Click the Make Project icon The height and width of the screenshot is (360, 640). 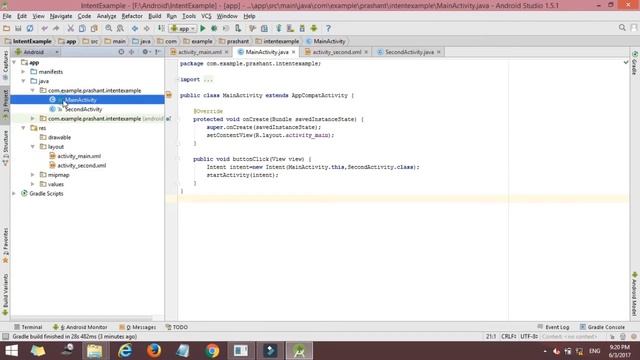tap(161, 29)
